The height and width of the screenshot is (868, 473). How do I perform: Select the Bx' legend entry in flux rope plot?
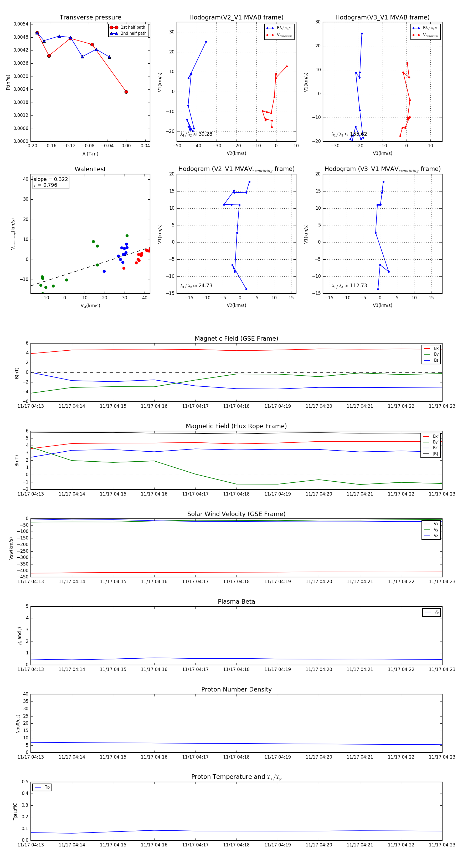[x=431, y=436]
